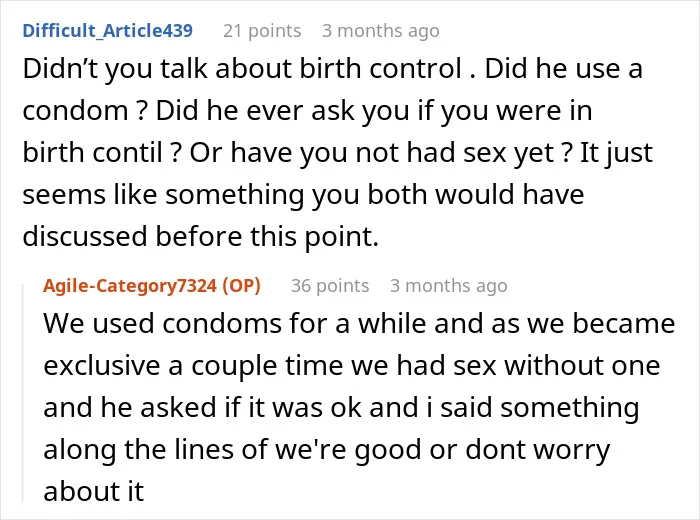The image size is (700, 520).
Task: Click the line starting 'We used condoms for'
Action: point(359,323)
